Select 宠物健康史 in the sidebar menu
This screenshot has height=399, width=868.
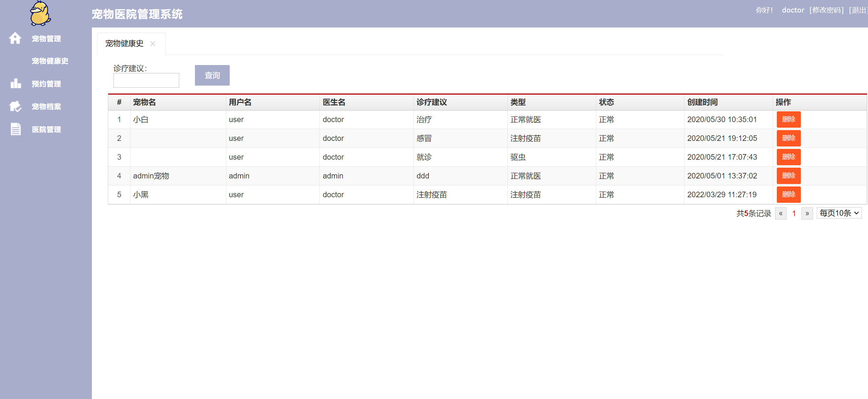(x=49, y=61)
